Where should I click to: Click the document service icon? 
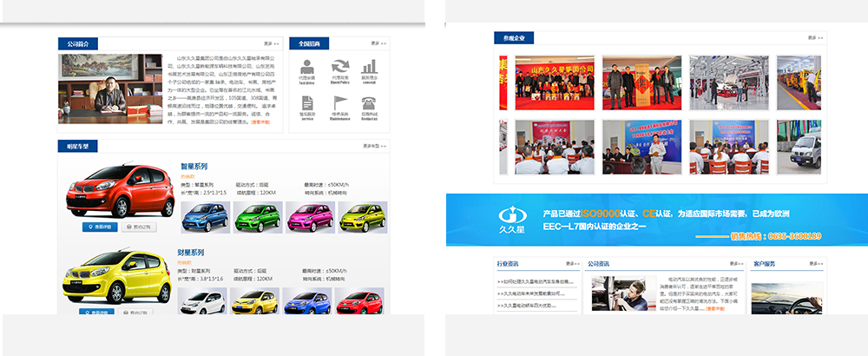[x=306, y=103]
